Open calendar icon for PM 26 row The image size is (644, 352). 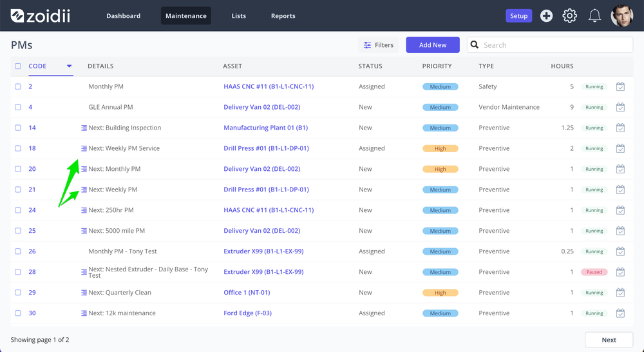coord(620,251)
